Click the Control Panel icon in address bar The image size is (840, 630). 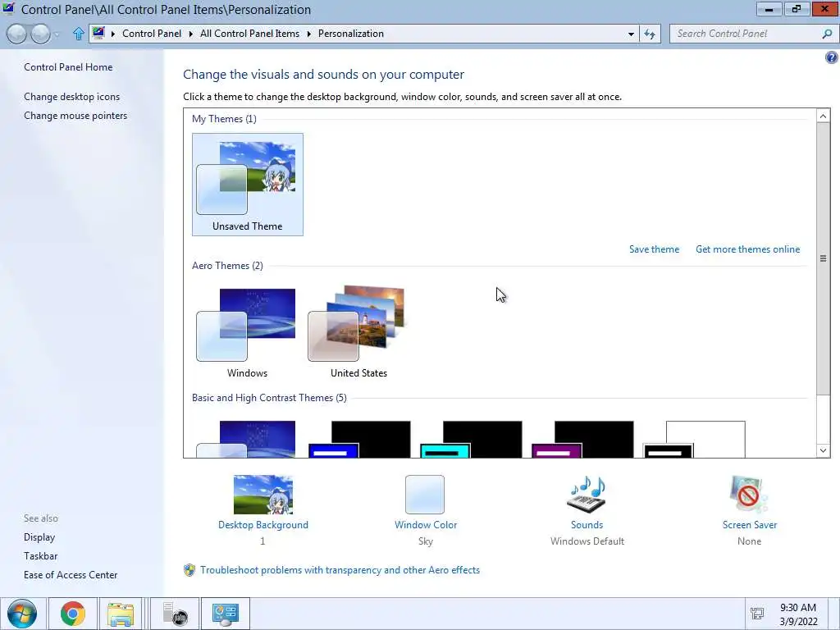pyautogui.click(x=98, y=33)
